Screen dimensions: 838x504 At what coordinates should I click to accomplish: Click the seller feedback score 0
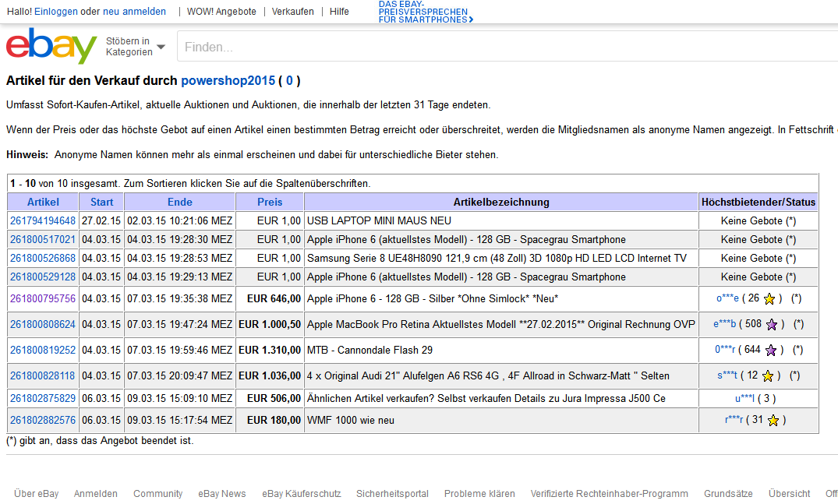pyautogui.click(x=289, y=80)
